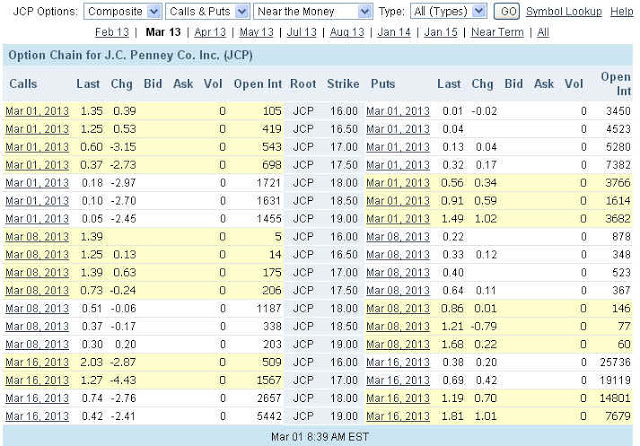
Task: Click the calls Open Int column header
Action: tap(258, 84)
